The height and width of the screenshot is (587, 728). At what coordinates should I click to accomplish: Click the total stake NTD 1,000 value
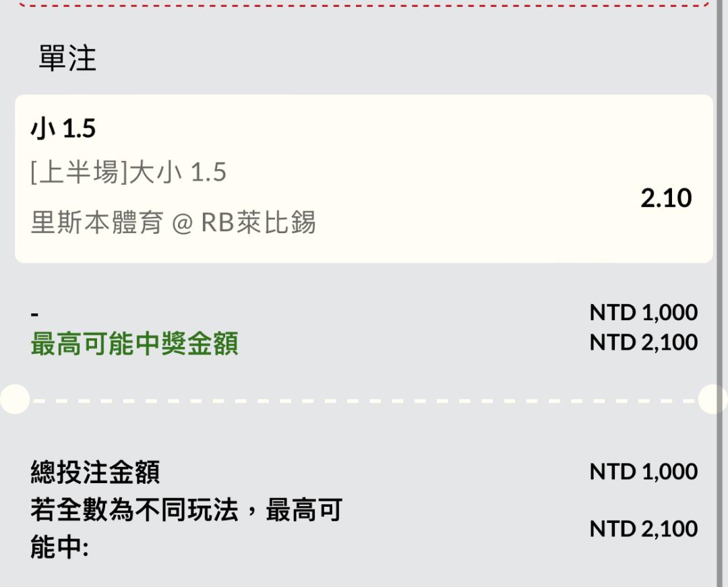pos(644,472)
